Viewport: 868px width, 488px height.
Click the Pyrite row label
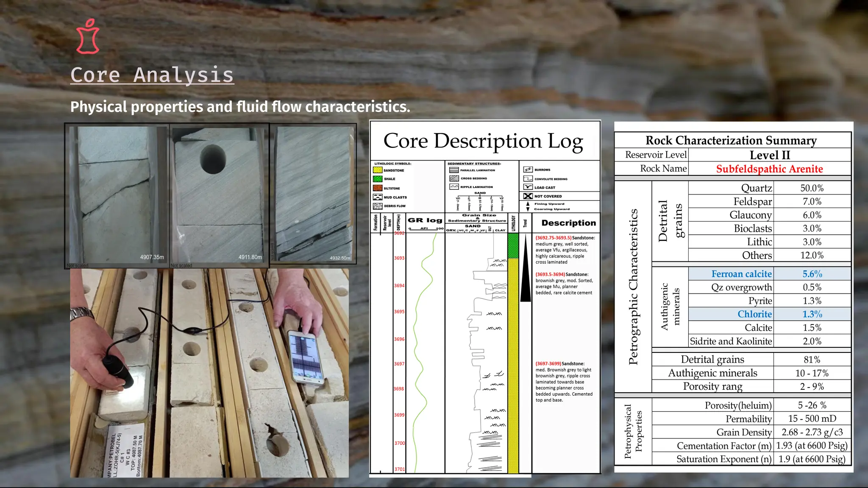click(760, 301)
